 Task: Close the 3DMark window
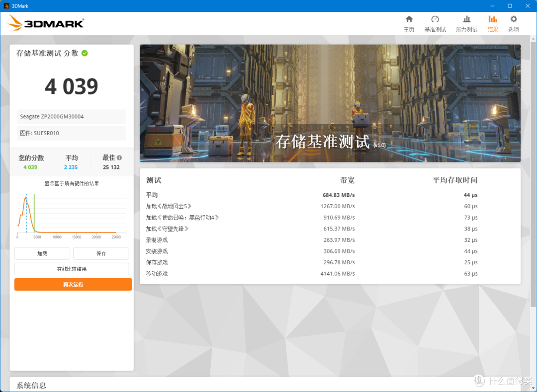click(x=528, y=6)
